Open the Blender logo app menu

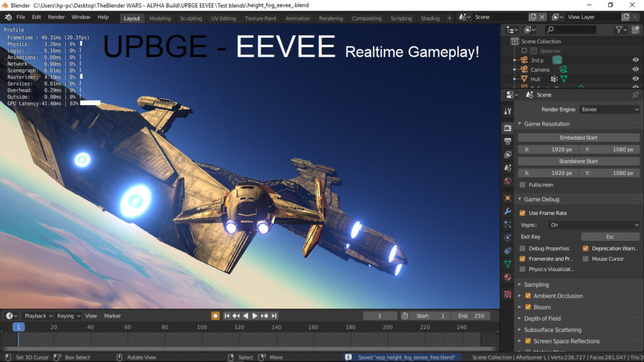[8, 17]
